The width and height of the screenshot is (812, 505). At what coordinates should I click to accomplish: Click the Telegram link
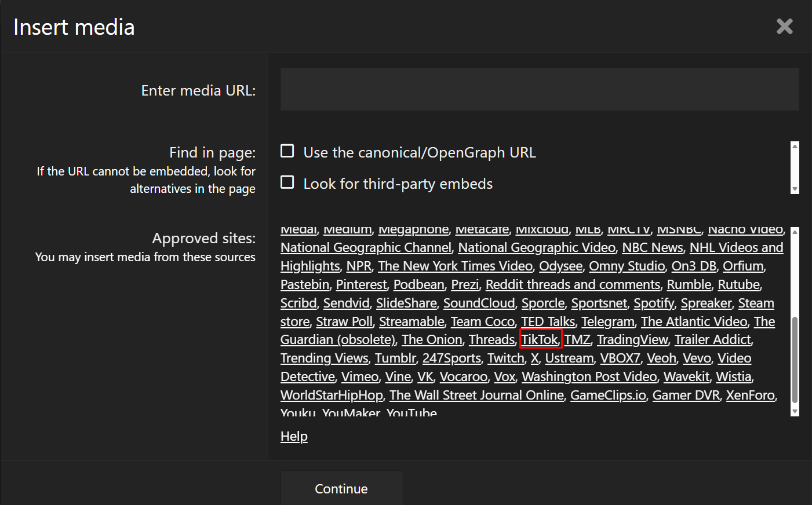608,322
